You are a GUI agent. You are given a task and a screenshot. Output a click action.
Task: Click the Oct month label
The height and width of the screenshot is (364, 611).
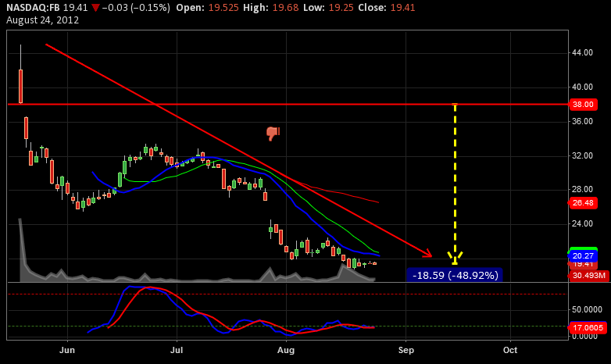[510, 350]
